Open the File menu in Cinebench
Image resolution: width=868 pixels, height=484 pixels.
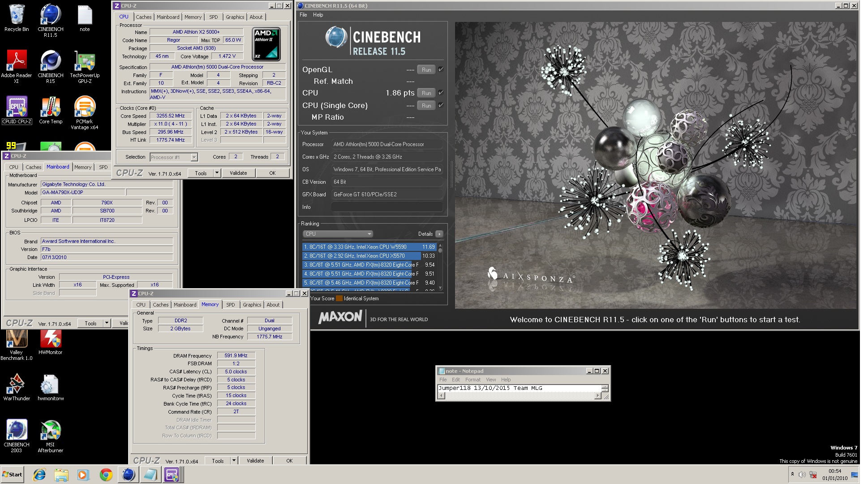pos(303,15)
